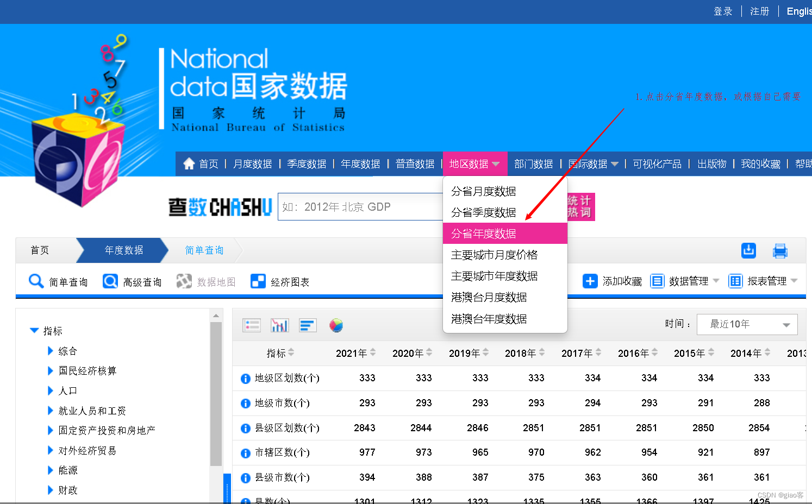Click the 数据地图 icon
The image size is (812, 504).
pyautogui.click(x=184, y=281)
